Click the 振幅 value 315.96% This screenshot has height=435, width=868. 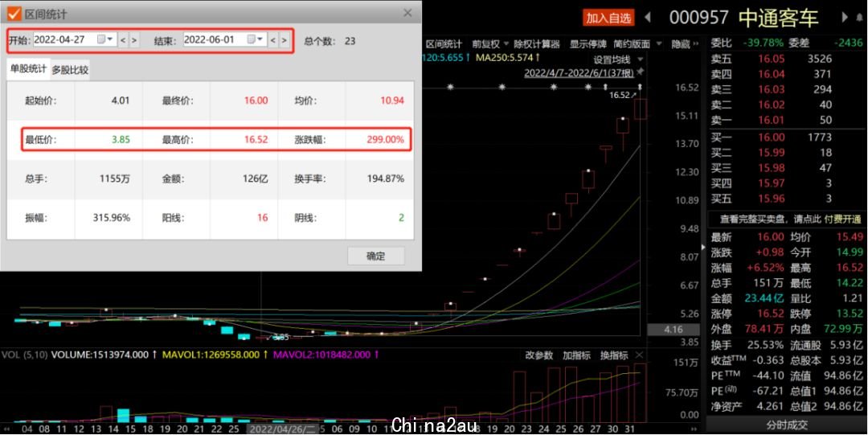[111, 218]
